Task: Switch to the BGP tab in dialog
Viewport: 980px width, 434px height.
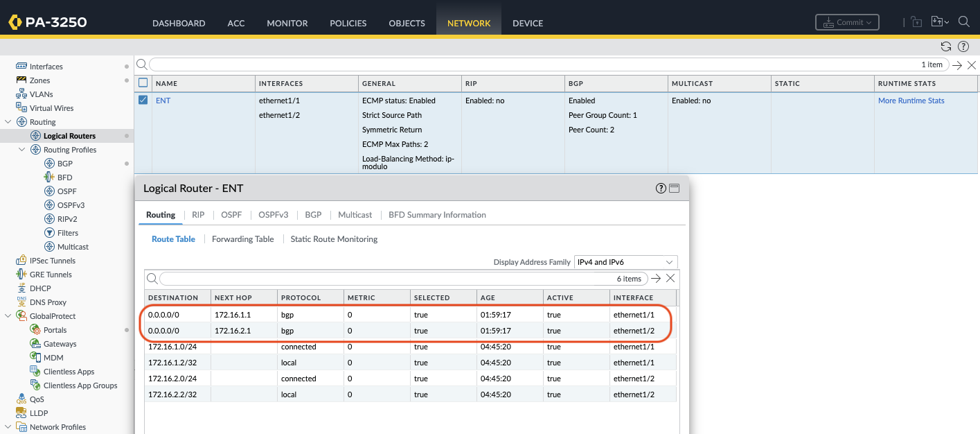Action: point(313,215)
